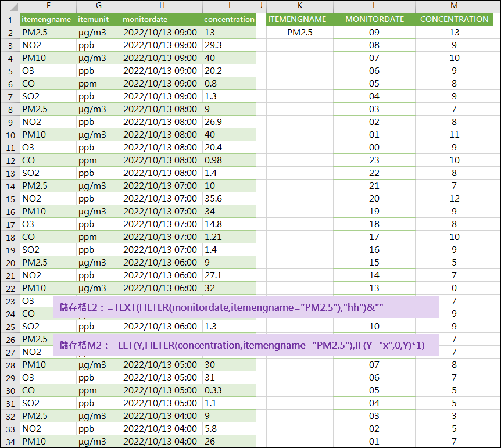This screenshot has height=448, width=501.
Task: Click concentration value 29.3 in row 3
Action: (230, 45)
